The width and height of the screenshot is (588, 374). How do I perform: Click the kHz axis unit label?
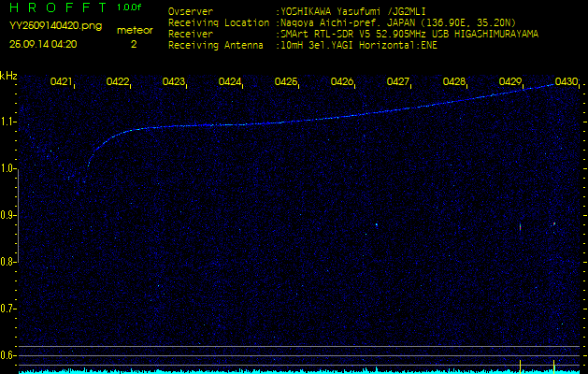pos(8,76)
